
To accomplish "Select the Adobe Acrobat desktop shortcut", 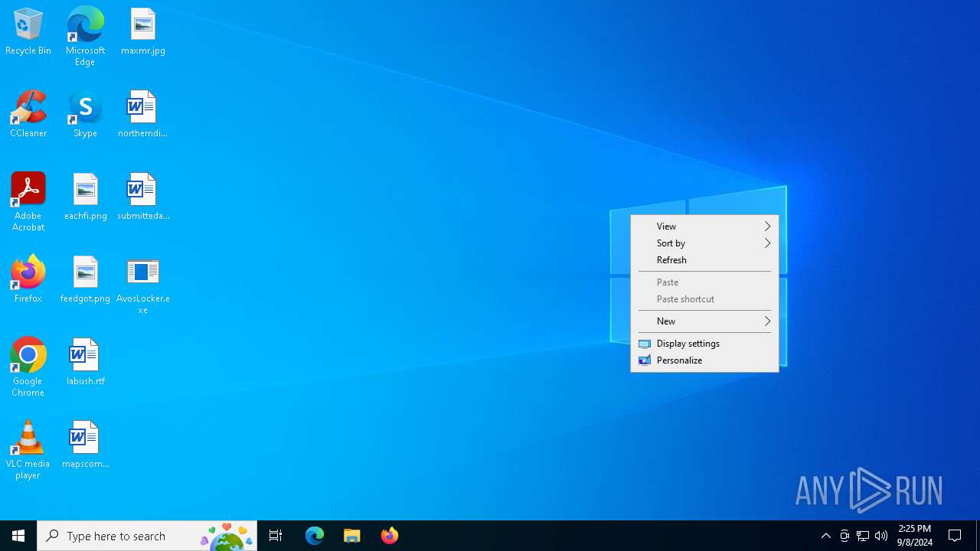I will pos(28,202).
